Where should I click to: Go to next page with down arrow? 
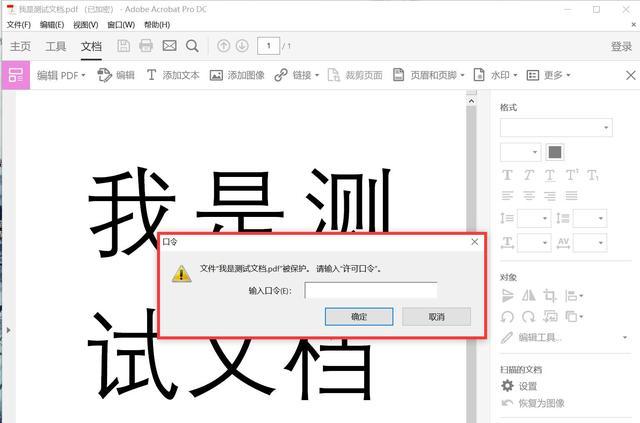point(242,46)
